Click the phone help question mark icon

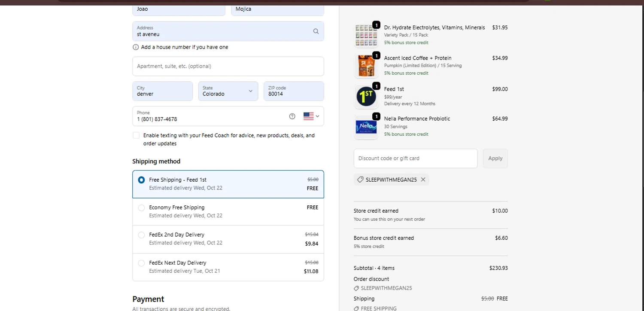pos(292,116)
